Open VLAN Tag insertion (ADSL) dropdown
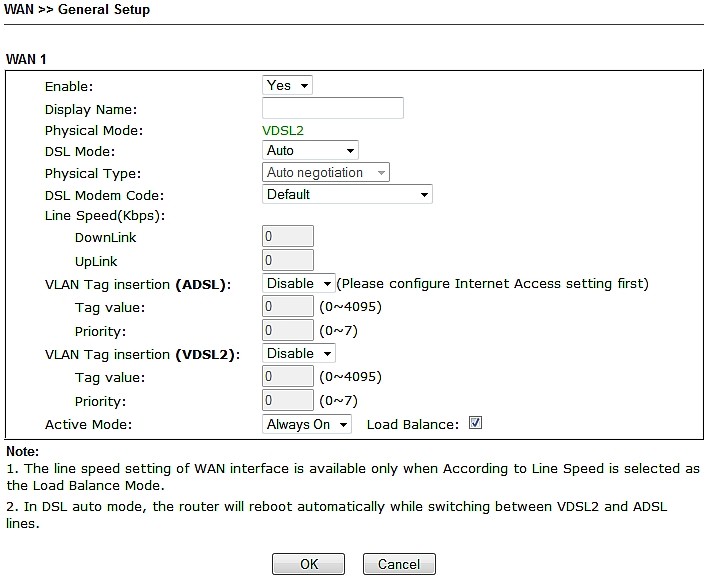The image size is (708, 583). coord(298,284)
